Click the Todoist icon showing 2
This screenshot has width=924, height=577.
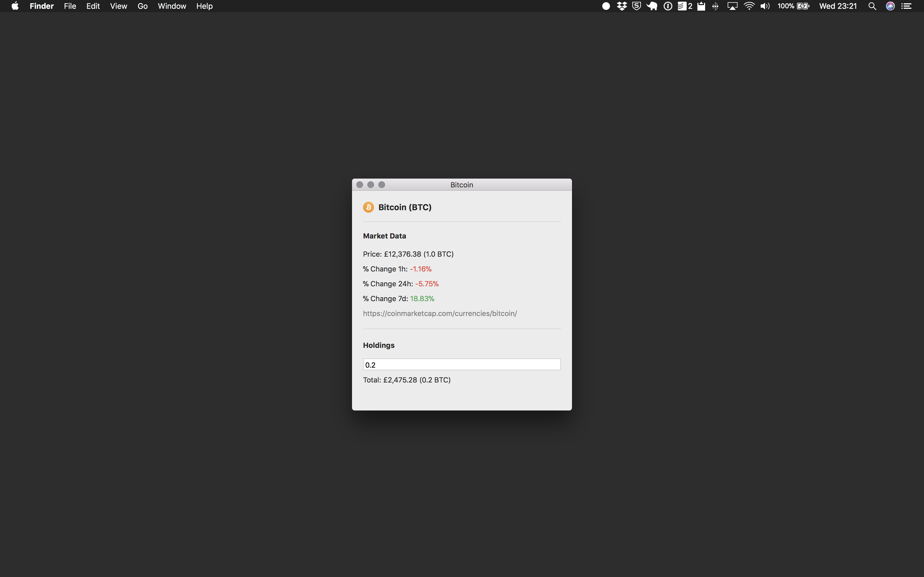(685, 6)
